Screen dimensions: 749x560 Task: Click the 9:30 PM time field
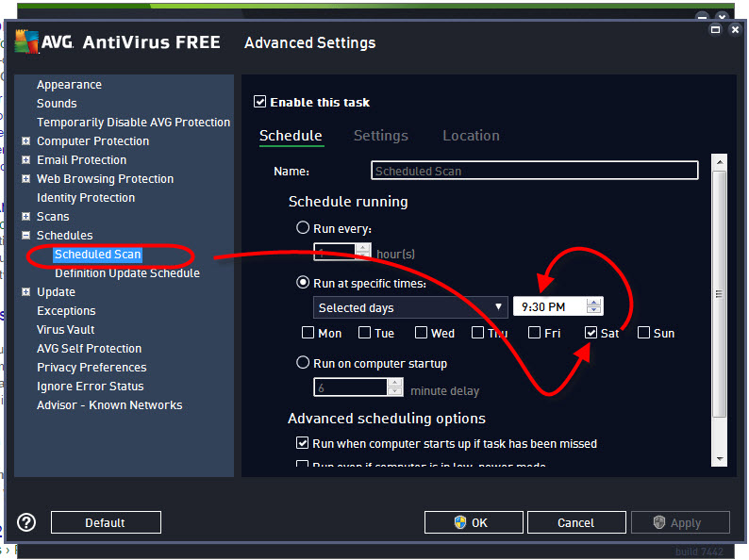pos(549,306)
